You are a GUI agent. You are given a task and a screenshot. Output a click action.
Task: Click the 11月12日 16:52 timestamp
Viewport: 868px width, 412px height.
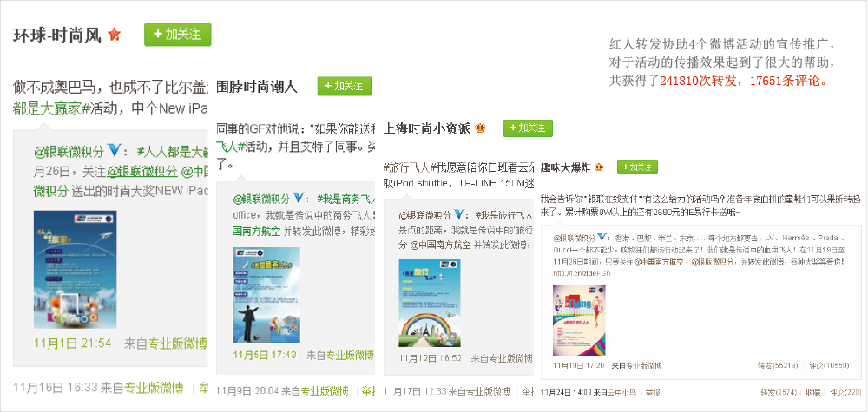[x=431, y=358]
